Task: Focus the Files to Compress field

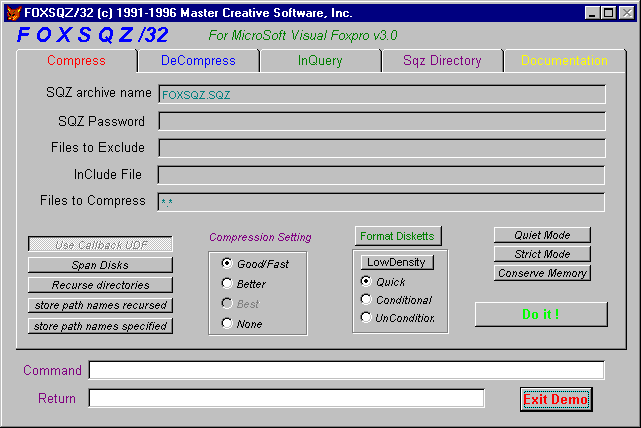Action: 381,202
